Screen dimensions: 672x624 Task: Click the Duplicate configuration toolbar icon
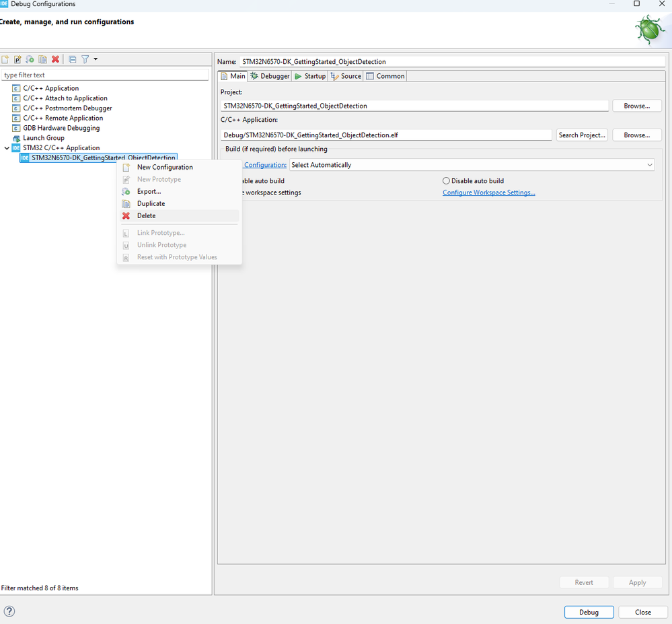click(43, 59)
